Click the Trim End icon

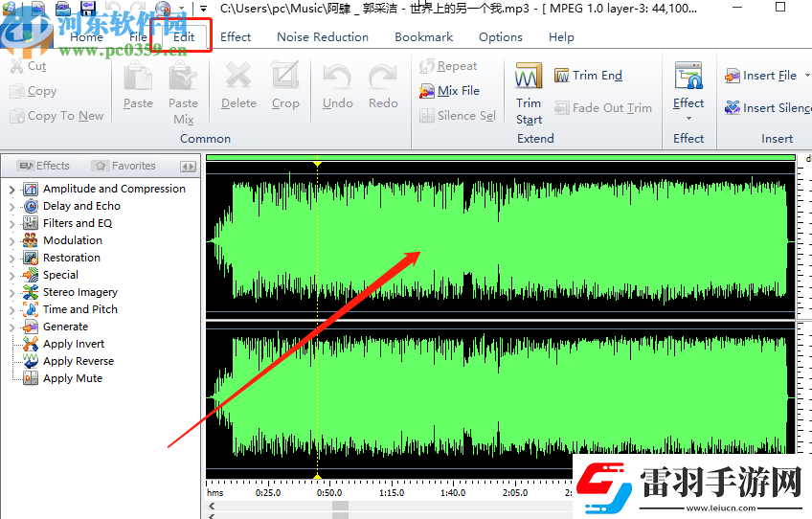561,76
